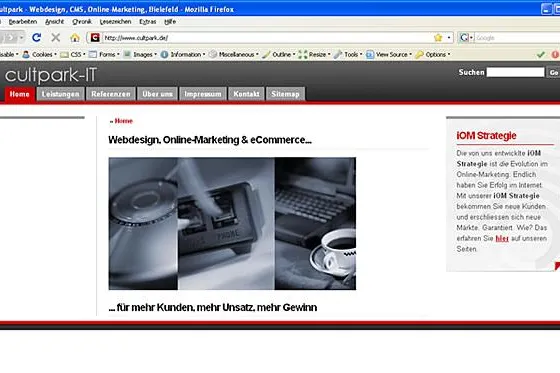Expand the address bar history dropdown arrow
The height and width of the screenshot is (373, 560).
click(449, 38)
